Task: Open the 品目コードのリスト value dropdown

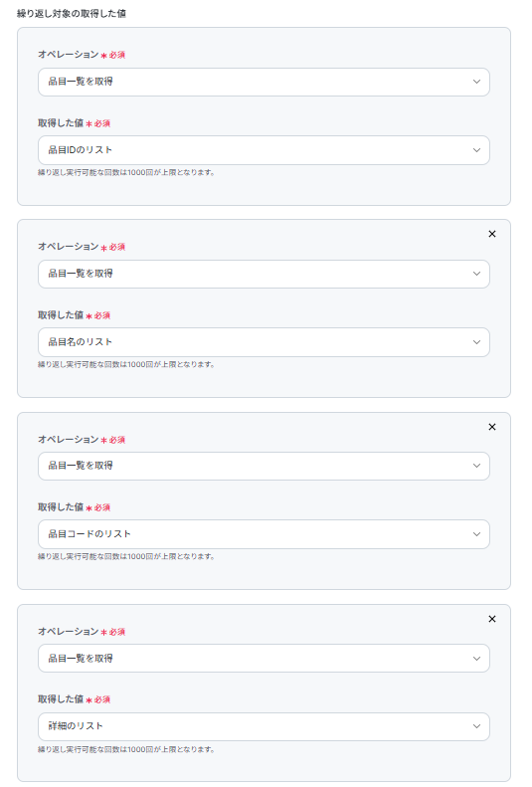Action: [264, 534]
